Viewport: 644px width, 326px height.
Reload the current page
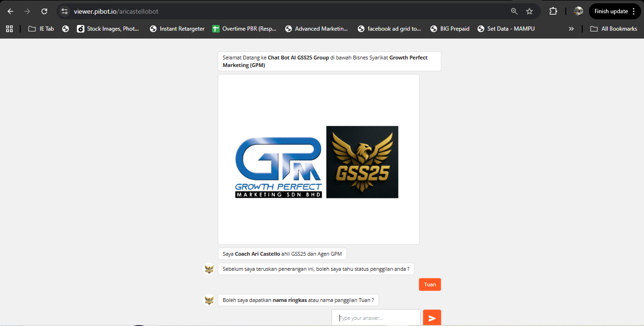click(x=45, y=11)
